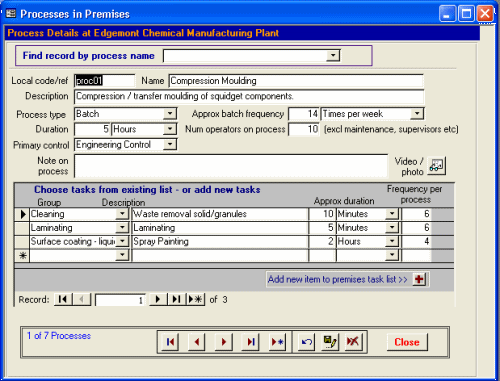Click into the Note on process field

[231, 166]
